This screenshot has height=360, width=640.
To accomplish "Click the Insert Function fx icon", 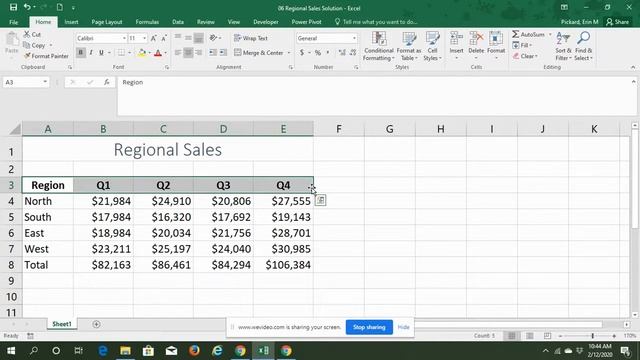I will point(107,82).
